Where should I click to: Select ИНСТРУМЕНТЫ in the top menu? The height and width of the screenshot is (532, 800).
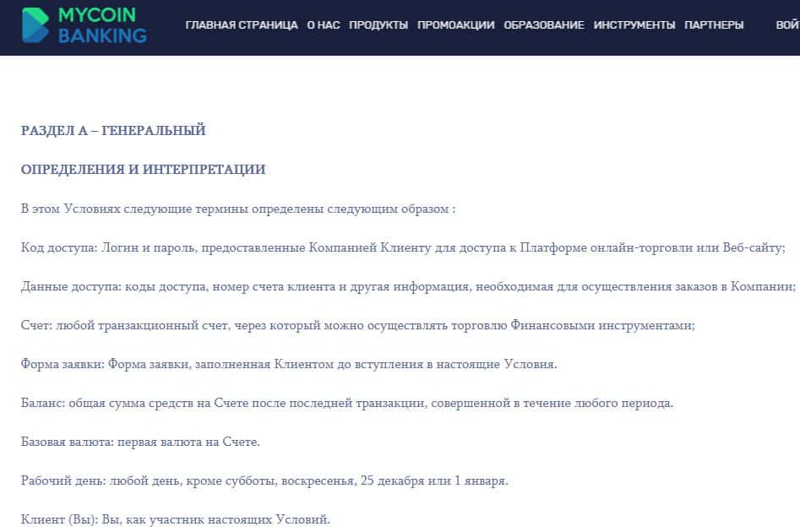click(634, 25)
